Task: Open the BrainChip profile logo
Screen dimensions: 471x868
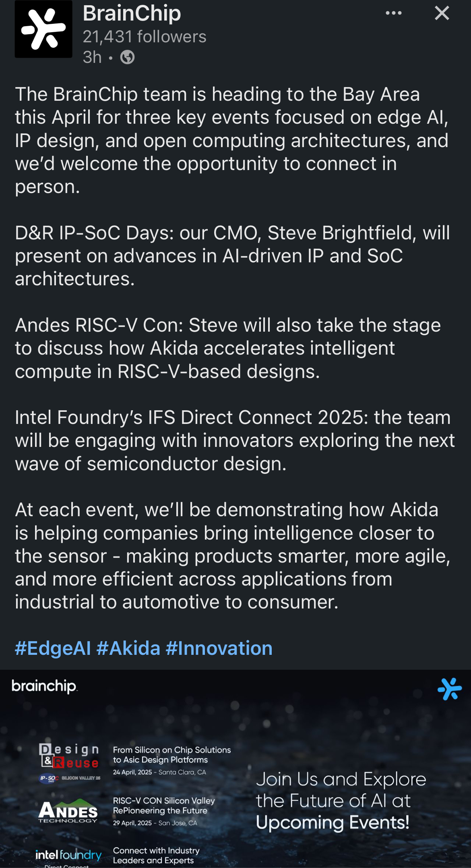Action: (43, 29)
